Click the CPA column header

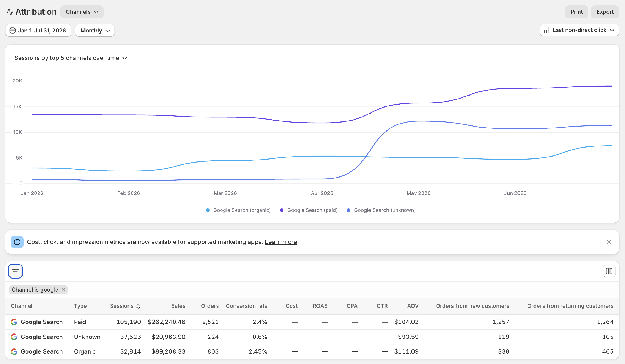pos(352,306)
